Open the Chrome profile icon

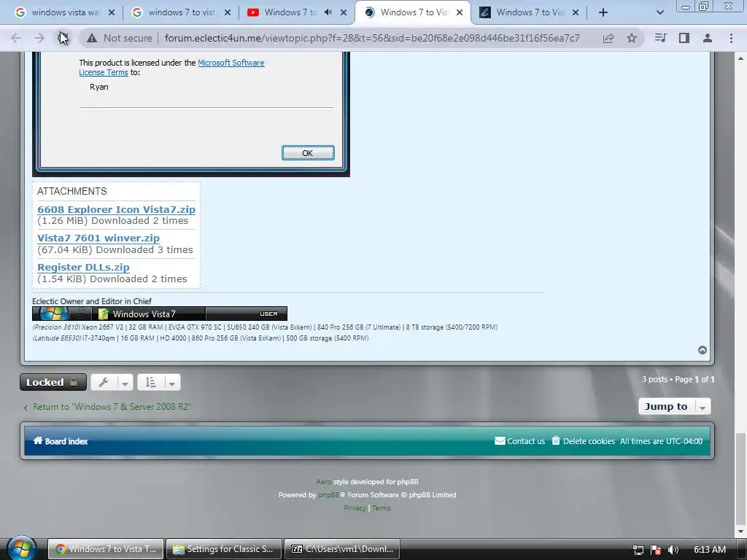tap(708, 38)
